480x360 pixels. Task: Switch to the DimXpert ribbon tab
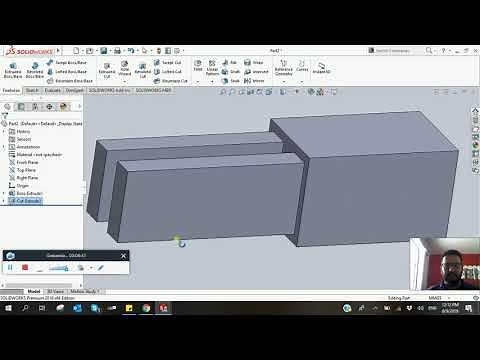tap(75, 90)
